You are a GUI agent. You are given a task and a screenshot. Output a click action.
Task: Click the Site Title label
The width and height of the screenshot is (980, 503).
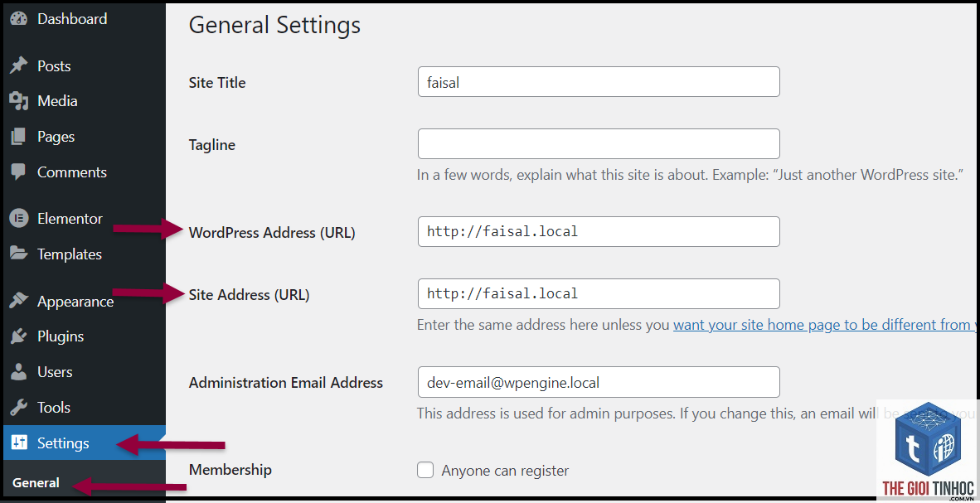click(217, 83)
